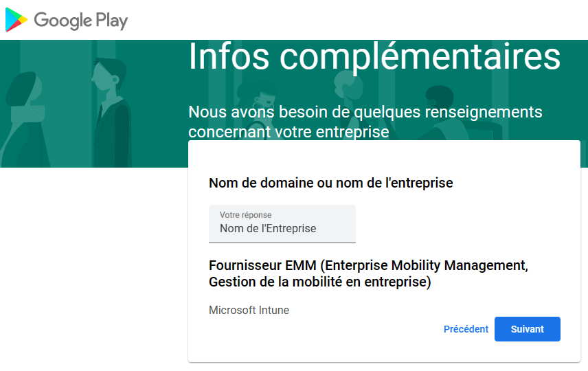The width and height of the screenshot is (588, 371).
Task: Click the Nom de domaine question label
Action: 330,183
